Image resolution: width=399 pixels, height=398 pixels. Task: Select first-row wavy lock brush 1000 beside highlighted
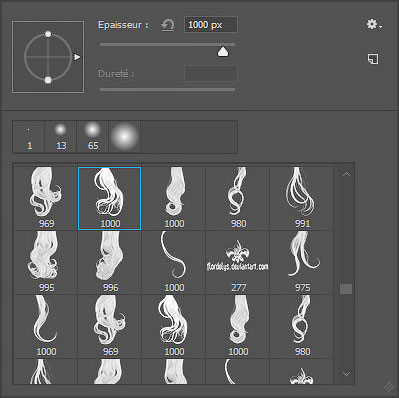(174, 198)
